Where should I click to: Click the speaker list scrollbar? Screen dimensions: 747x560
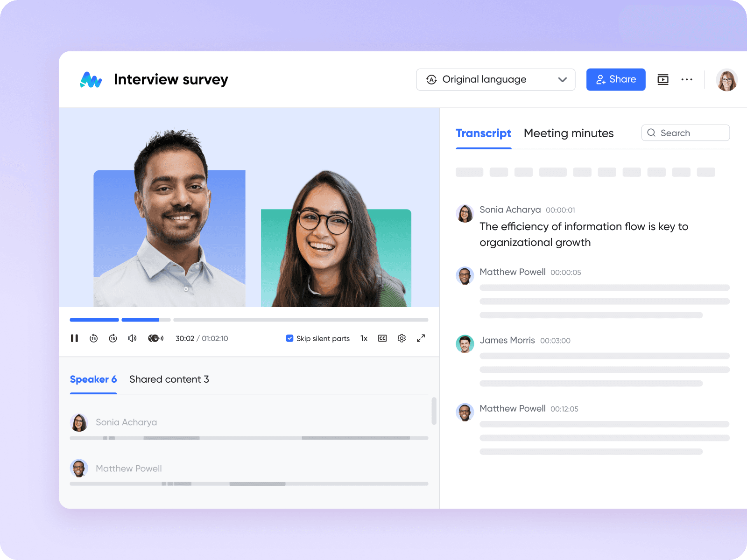click(x=434, y=411)
